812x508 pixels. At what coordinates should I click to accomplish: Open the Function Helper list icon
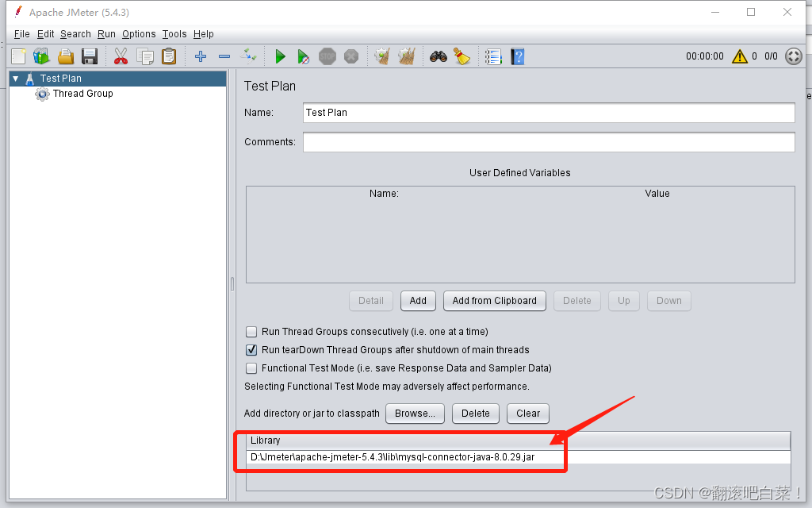493,56
